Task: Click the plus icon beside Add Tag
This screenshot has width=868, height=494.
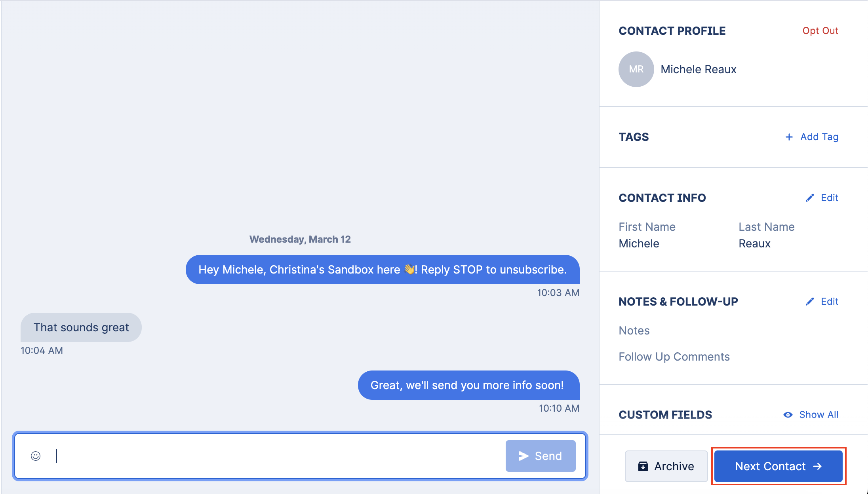Action: (x=789, y=137)
